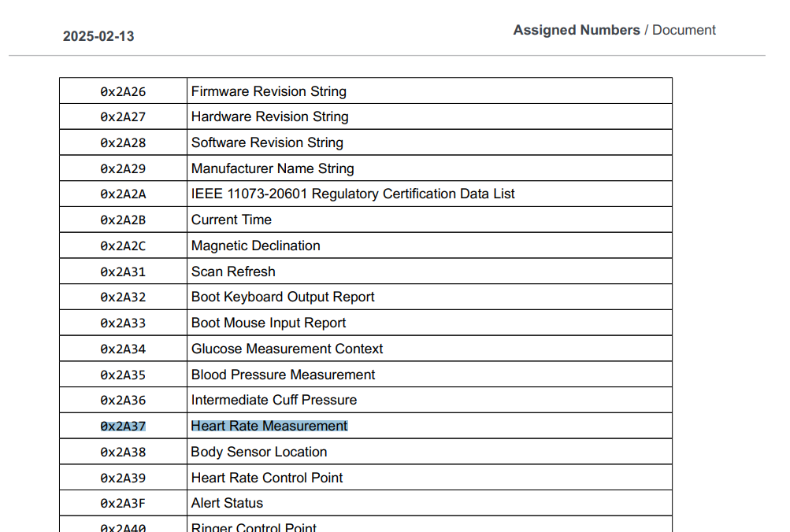Click Manufacturer Name String in the table
This screenshot has height=532, width=790.
(273, 168)
